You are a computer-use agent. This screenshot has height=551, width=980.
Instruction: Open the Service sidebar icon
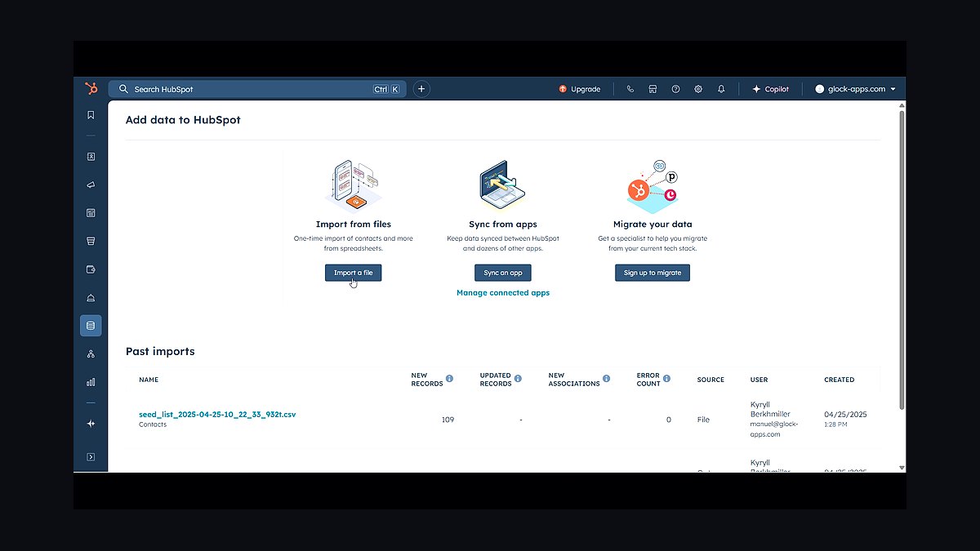click(x=91, y=298)
